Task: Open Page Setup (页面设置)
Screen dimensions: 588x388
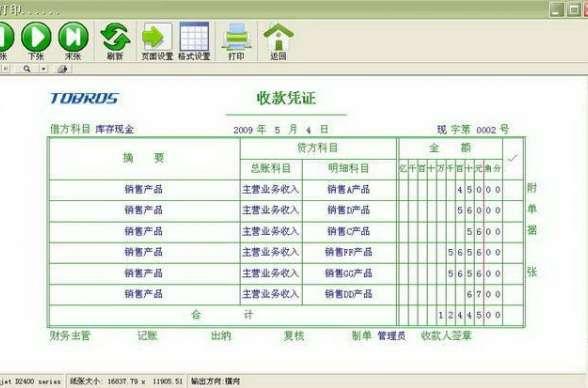Action: click(157, 41)
